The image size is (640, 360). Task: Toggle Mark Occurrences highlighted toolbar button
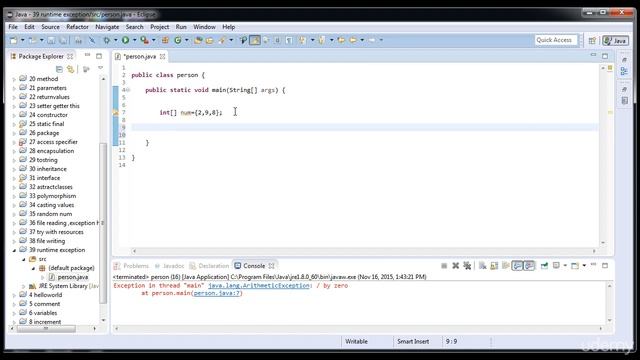255,40
